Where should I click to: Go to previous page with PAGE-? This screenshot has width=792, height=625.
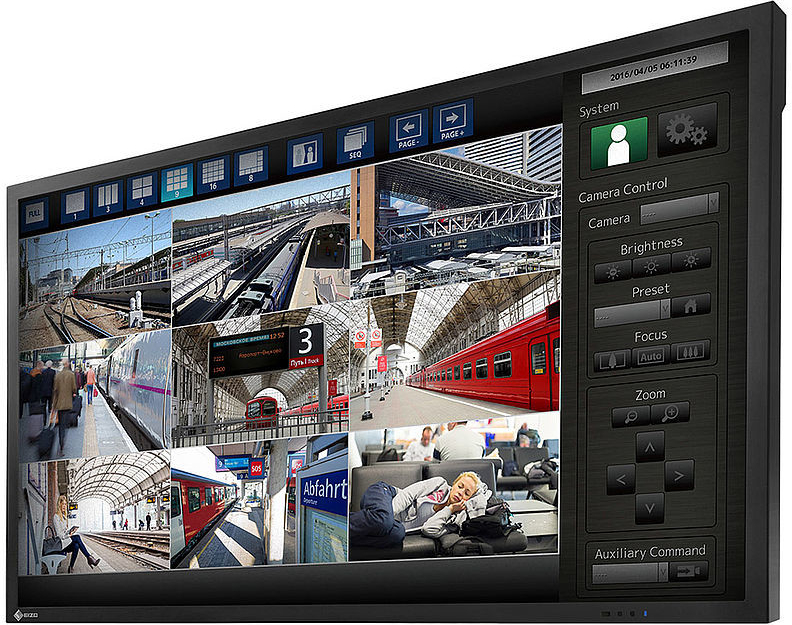(408, 128)
